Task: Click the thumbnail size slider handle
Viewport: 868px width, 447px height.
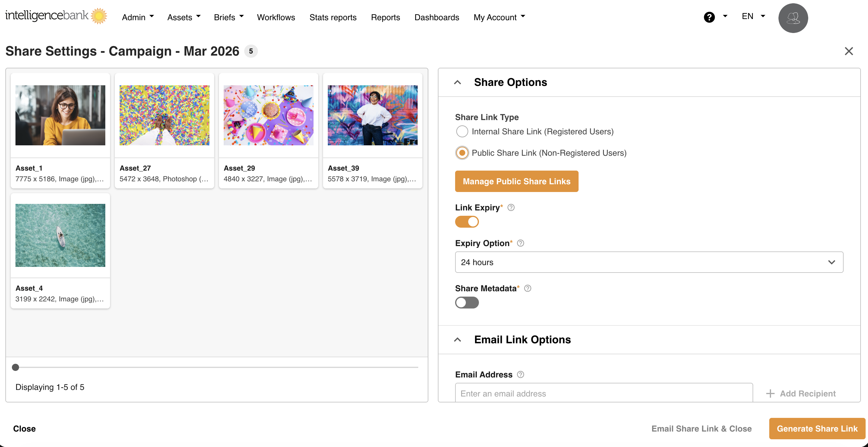Action: tap(15, 367)
